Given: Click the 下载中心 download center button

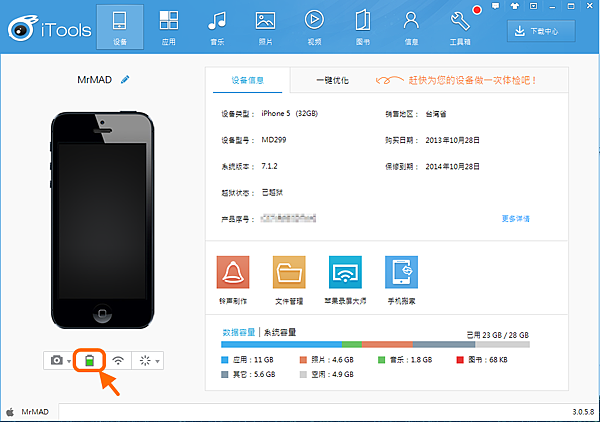Looking at the screenshot, I should (x=541, y=31).
